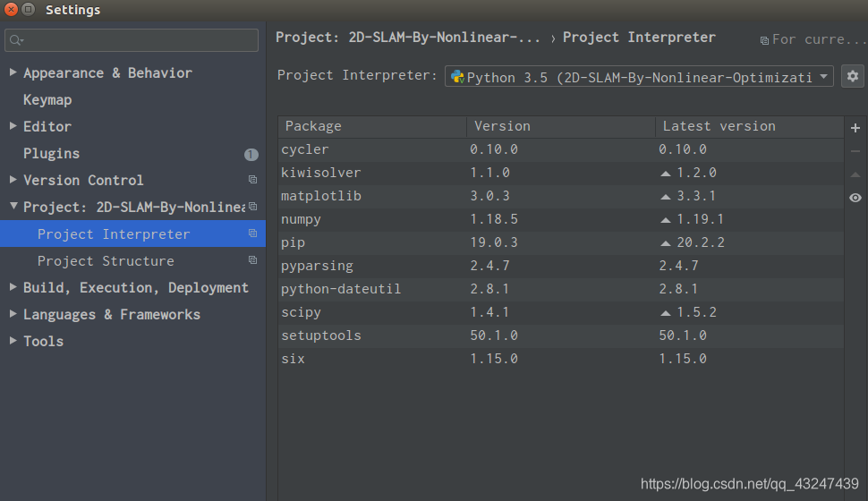The image size is (868, 501).
Task: Click pip installed version 19.0.3
Action: [494, 242]
